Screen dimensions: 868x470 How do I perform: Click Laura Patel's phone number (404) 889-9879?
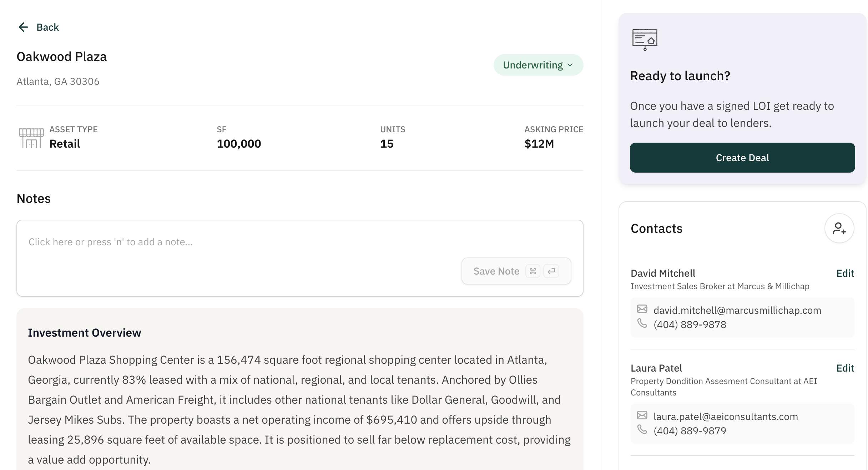(x=690, y=431)
